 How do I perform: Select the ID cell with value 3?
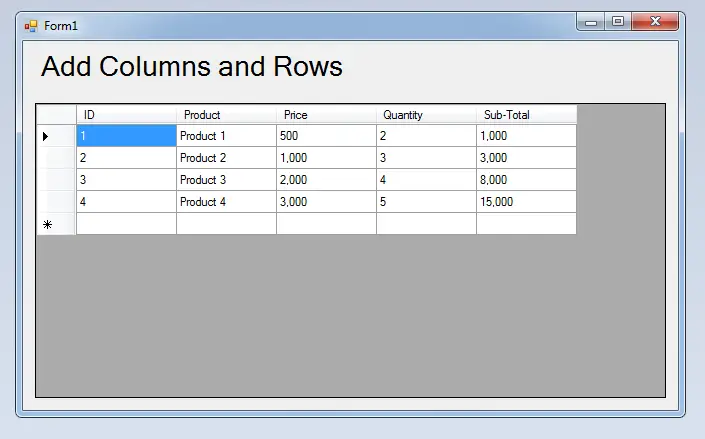click(x=126, y=180)
